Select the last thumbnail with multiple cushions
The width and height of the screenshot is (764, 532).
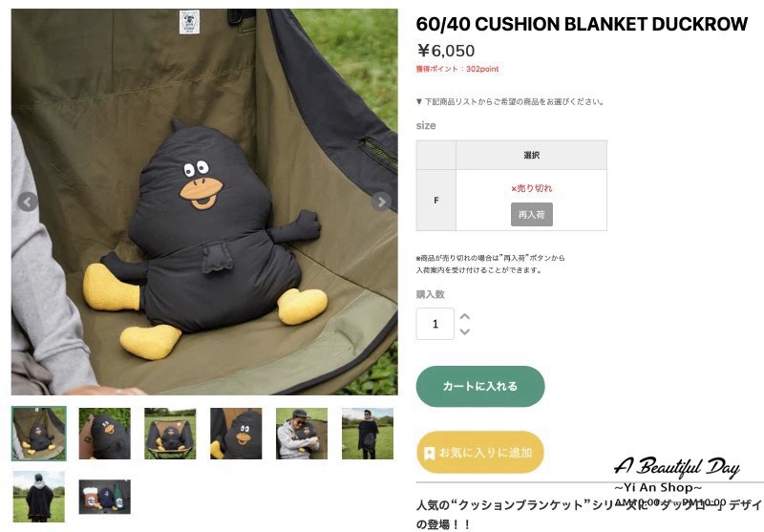pyautogui.click(x=105, y=497)
